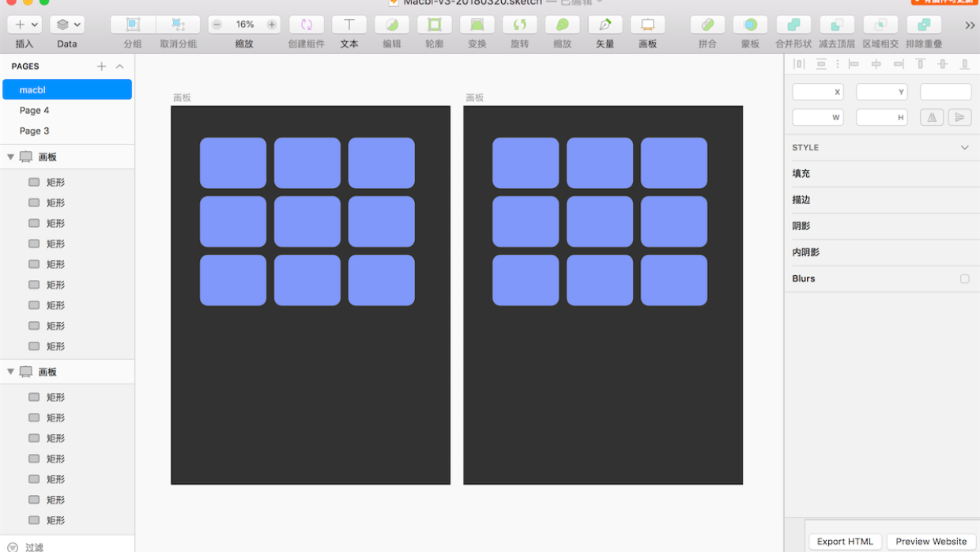Click the flip vertical button

pos(959,117)
